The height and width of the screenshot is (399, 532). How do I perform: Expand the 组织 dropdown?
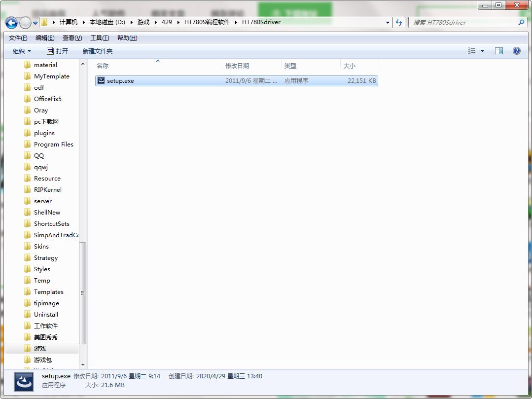click(22, 51)
